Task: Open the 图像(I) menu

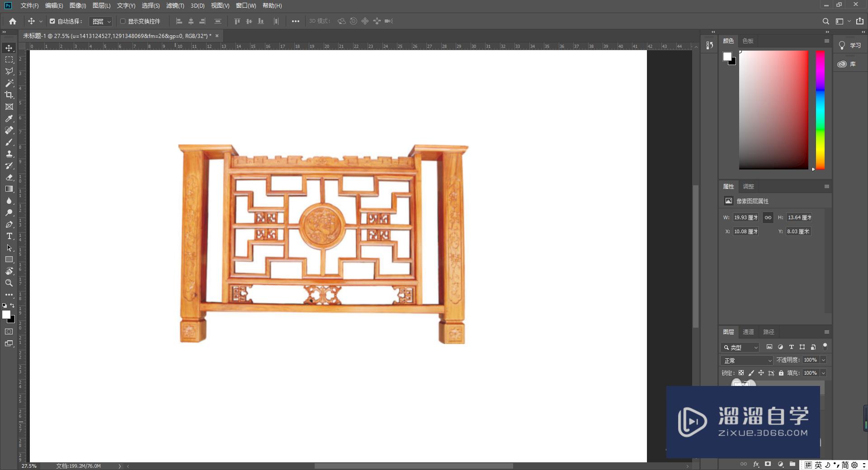Action: click(78, 5)
